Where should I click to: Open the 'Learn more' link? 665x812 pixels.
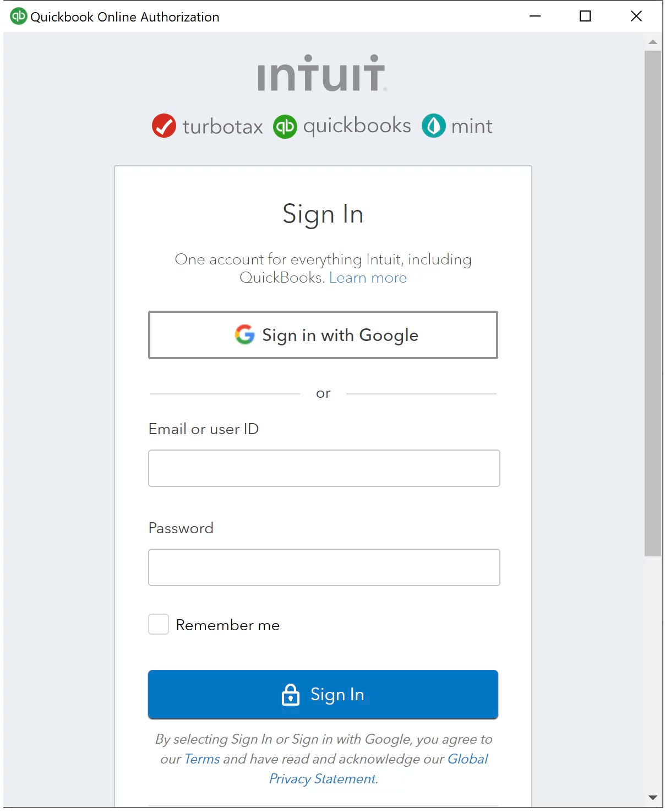coord(368,278)
